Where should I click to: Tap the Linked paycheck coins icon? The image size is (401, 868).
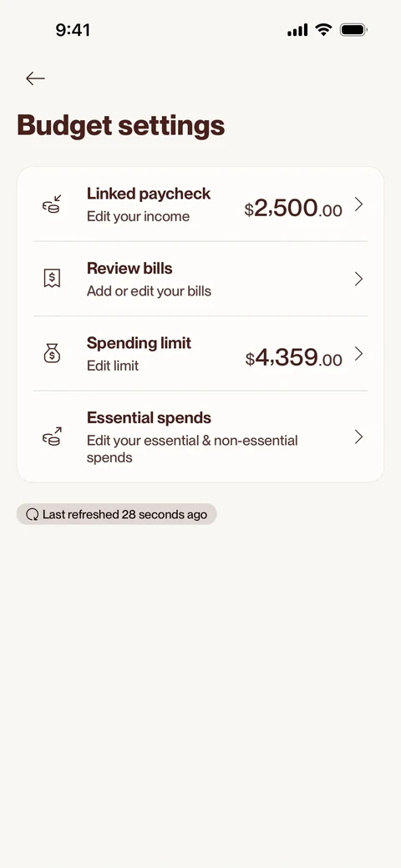point(52,204)
